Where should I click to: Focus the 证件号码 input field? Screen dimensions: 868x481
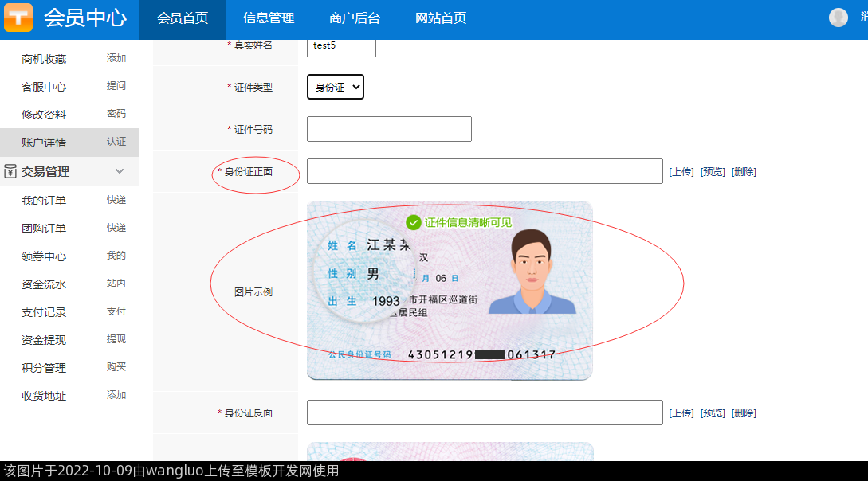389,129
